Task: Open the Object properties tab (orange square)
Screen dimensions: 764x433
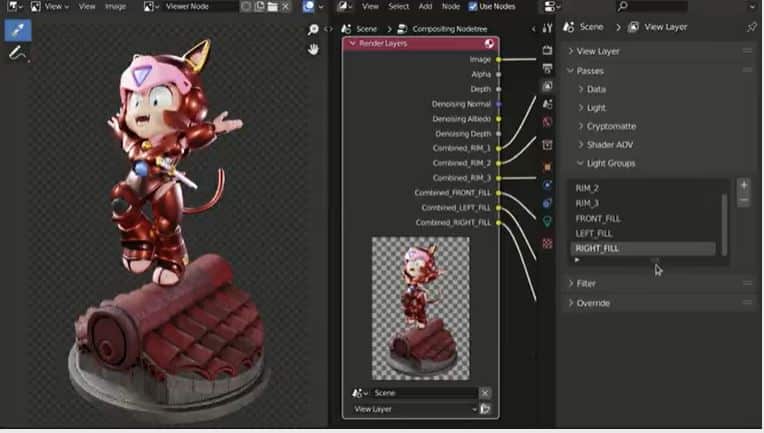Action: tap(547, 167)
